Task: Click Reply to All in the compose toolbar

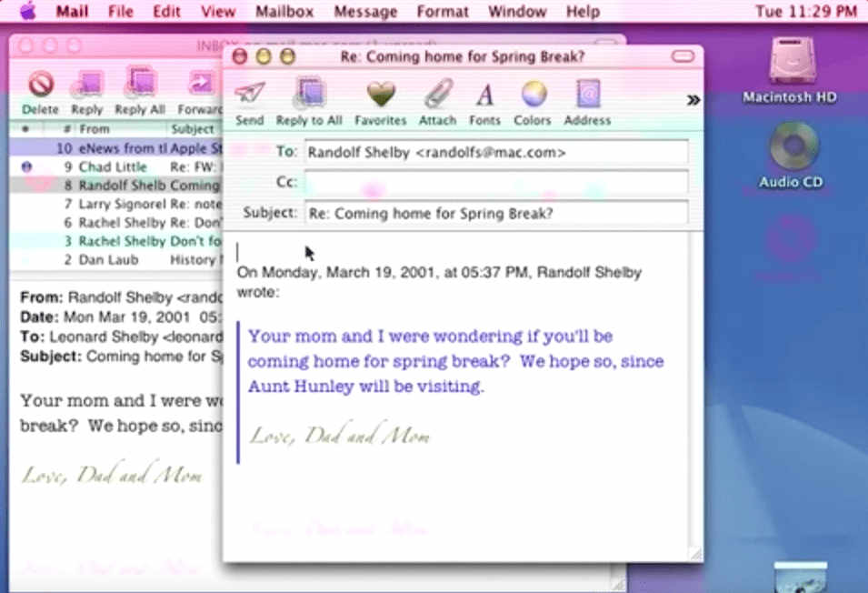Action: pyautogui.click(x=309, y=93)
